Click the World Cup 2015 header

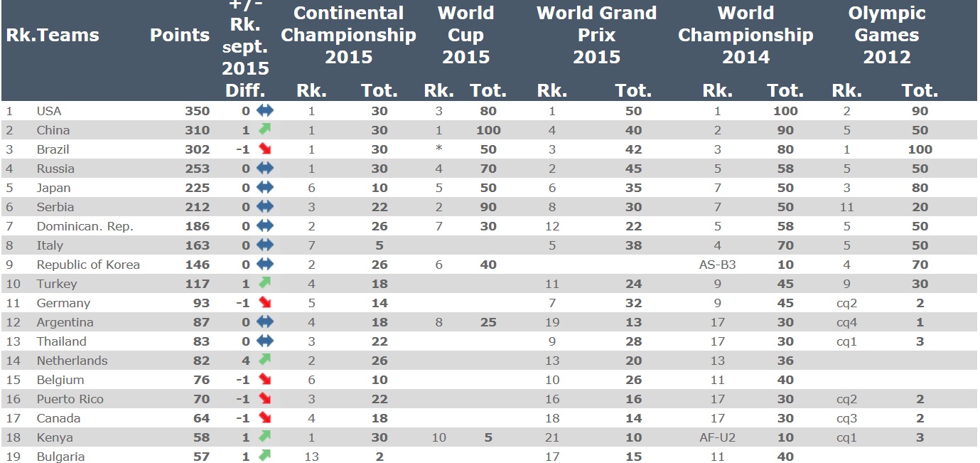click(x=465, y=35)
